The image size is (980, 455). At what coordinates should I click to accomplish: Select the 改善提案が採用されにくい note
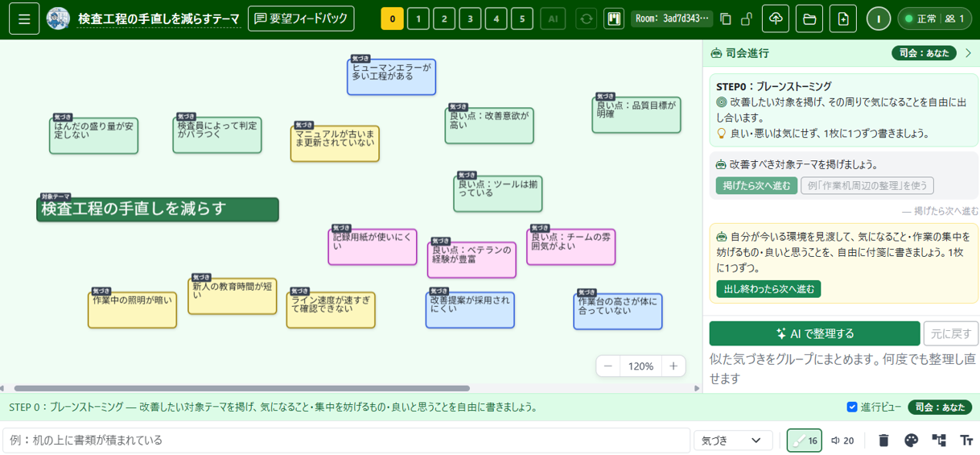point(470,310)
